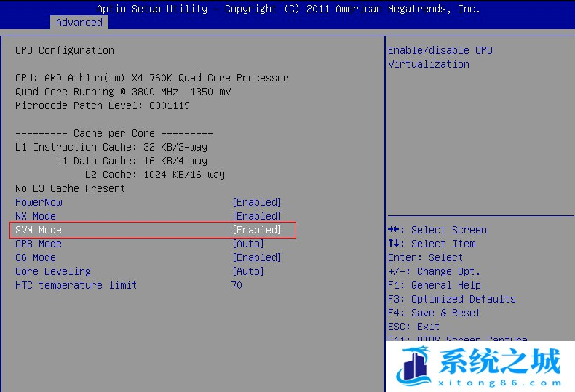
Task: Click L2 Cache 1024 KB/16-way line
Action: coord(155,175)
